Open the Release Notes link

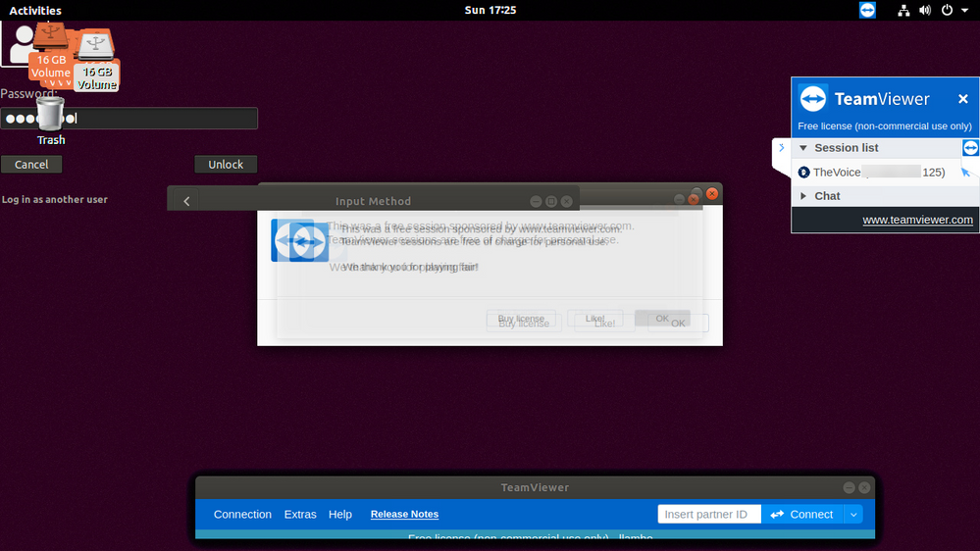[404, 514]
